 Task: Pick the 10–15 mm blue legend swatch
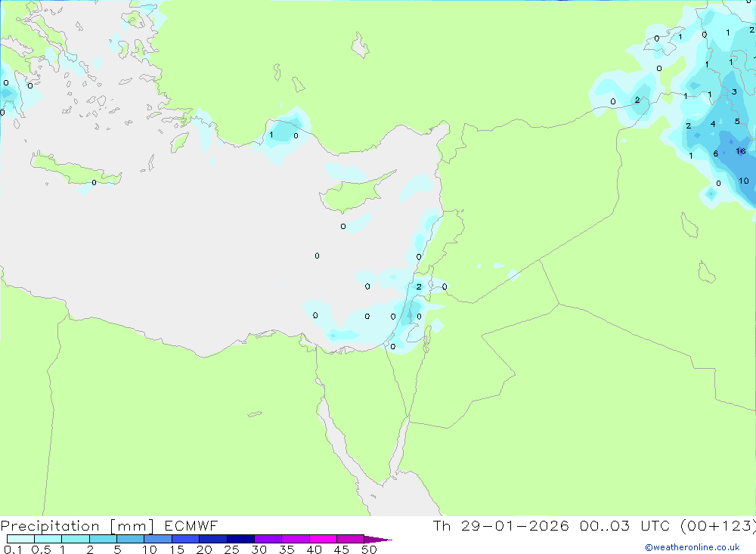pyautogui.click(x=158, y=539)
